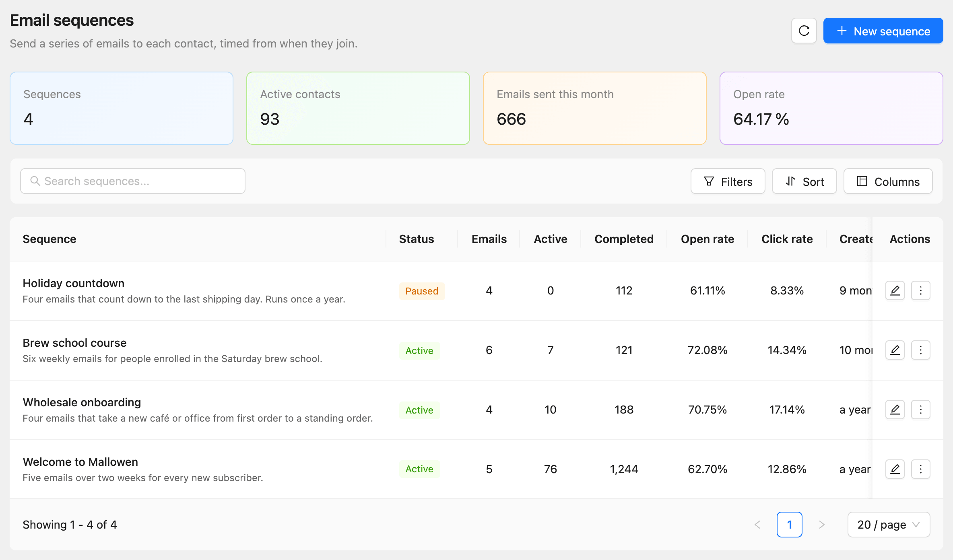Open the Columns chooser
This screenshot has height=560, width=953.
[x=888, y=181]
